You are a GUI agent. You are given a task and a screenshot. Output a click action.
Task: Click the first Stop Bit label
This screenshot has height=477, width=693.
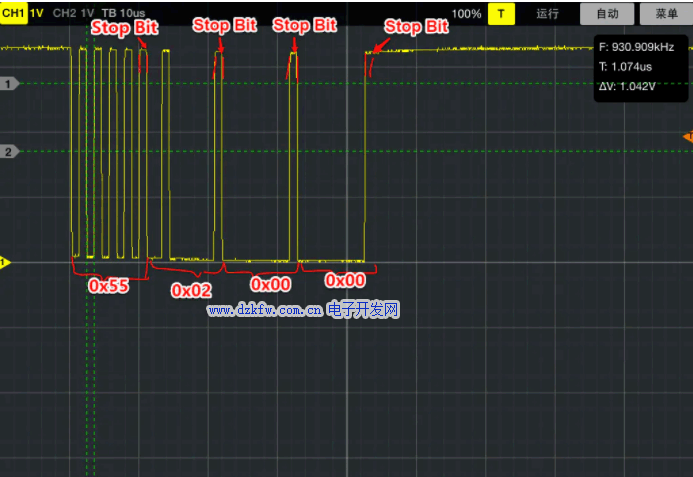[124, 28]
